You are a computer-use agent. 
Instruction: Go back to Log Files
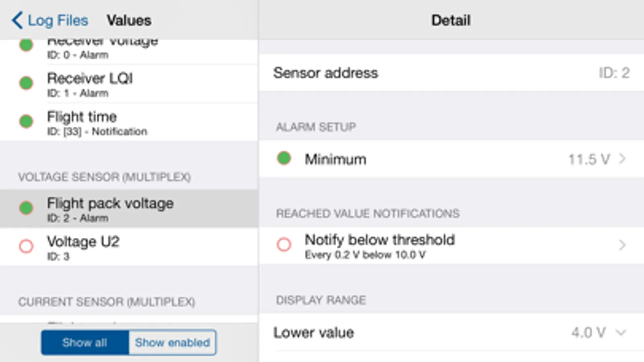tap(58, 20)
